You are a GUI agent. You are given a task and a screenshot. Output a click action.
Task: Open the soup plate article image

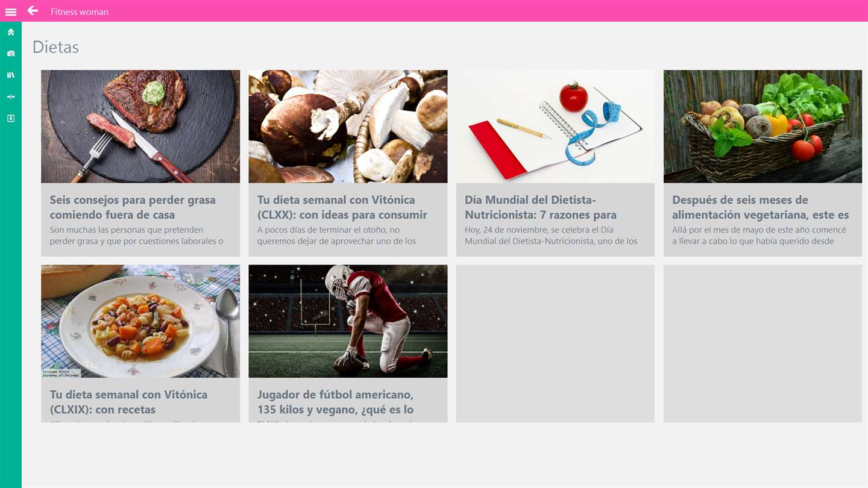click(140, 321)
